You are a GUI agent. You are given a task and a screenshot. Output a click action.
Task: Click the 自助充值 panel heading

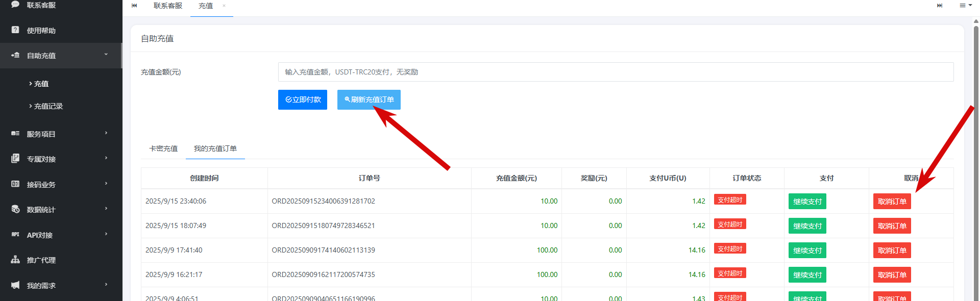157,38
